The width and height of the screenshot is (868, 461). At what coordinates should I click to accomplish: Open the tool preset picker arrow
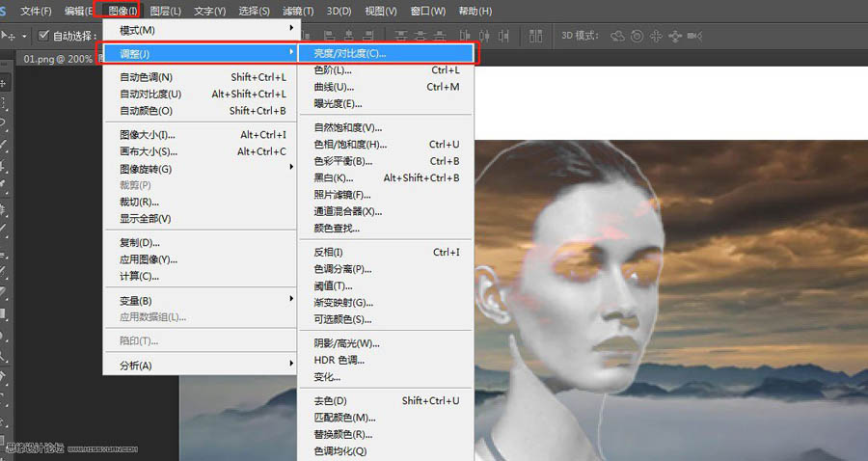click(24, 37)
